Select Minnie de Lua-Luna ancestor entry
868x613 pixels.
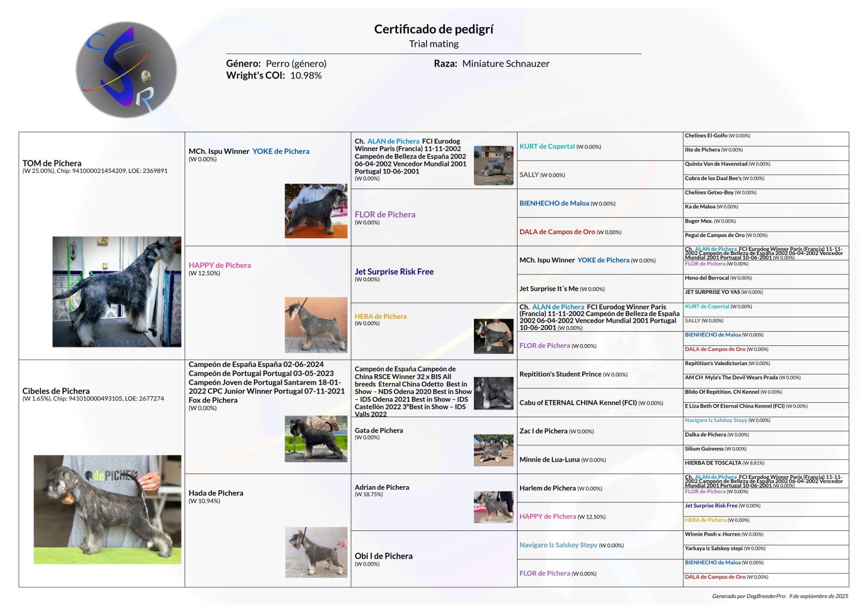549,460
